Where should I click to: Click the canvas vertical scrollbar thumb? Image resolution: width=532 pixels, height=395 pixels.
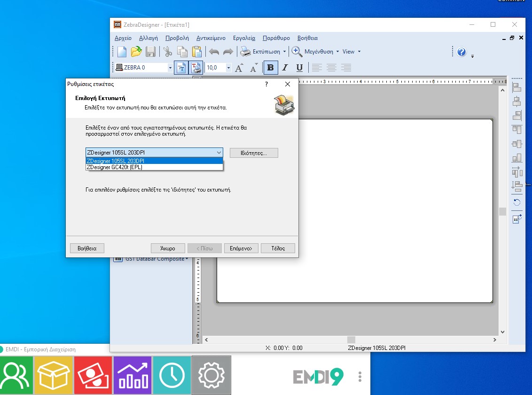point(502,211)
